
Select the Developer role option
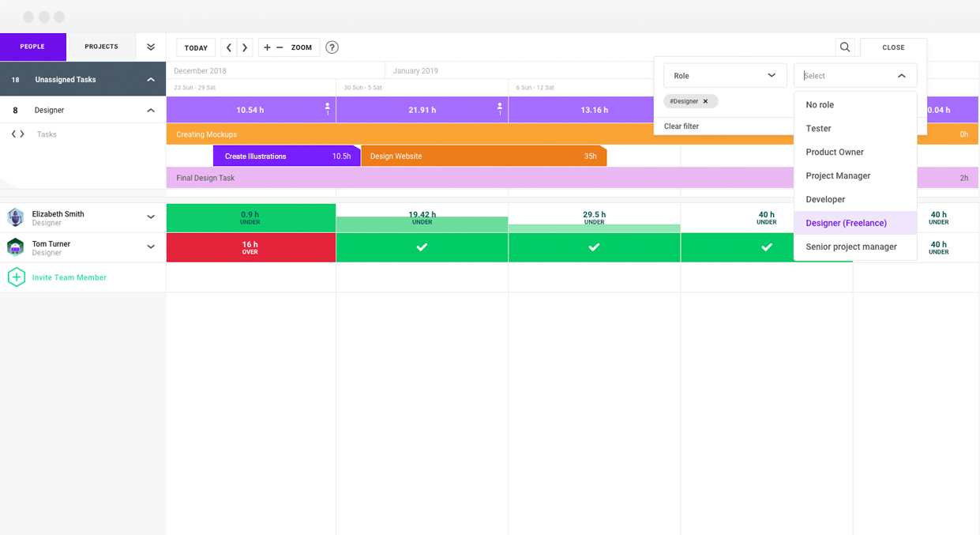855,200
